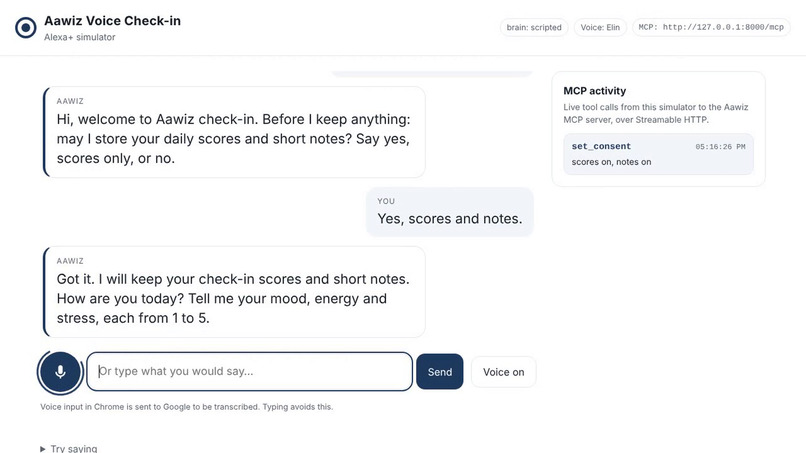
Task: Expand the 'Try saying' disclosure triangle
Action: click(x=43, y=449)
